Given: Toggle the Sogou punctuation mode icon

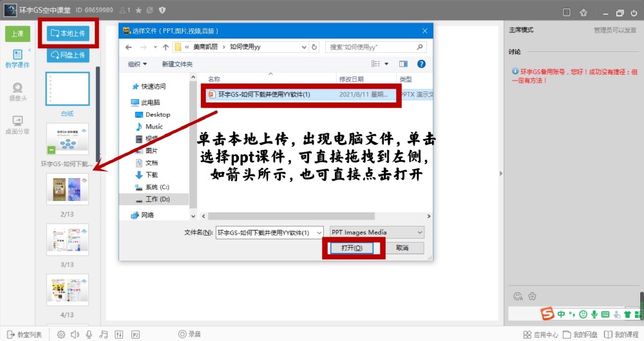Looking at the screenshot, I should click(572, 315).
